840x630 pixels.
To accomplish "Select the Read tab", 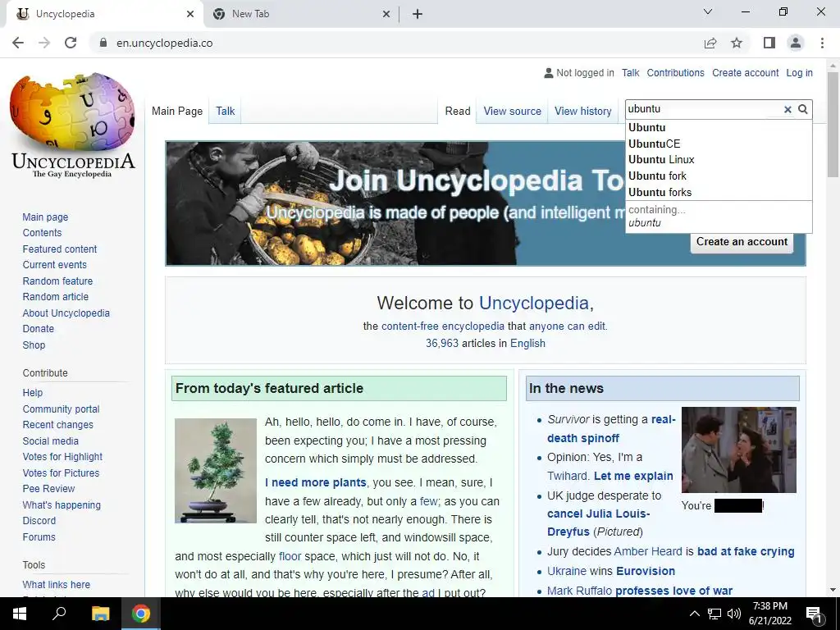I will click(458, 111).
